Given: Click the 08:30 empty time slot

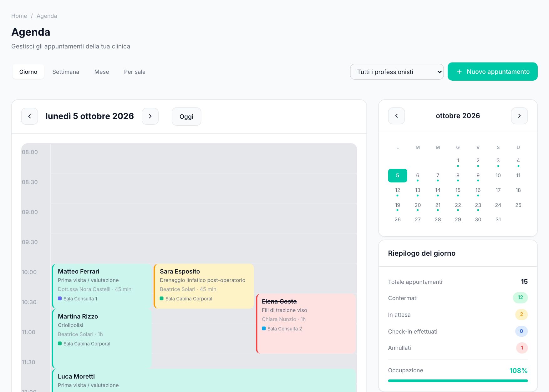Looking at the screenshot, I should (204, 189).
